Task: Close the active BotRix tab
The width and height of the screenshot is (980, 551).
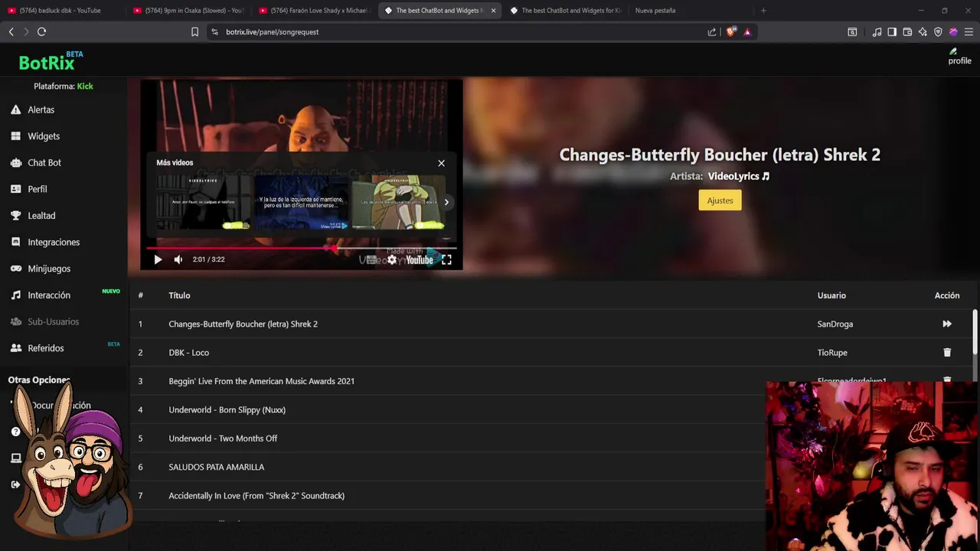Action: coord(493,11)
